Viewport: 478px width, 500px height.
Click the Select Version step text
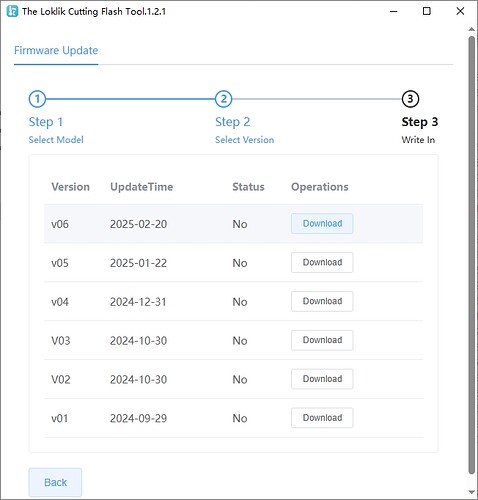click(x=244, y=140)
